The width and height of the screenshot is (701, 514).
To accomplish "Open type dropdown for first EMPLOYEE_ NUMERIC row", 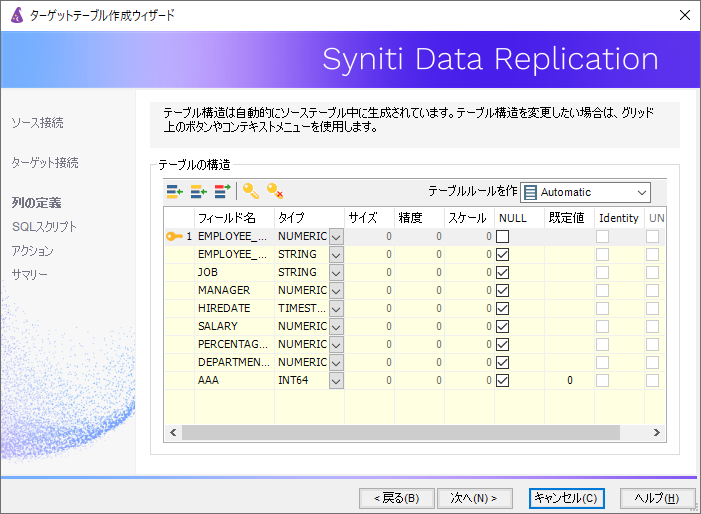I will point(336,236).
